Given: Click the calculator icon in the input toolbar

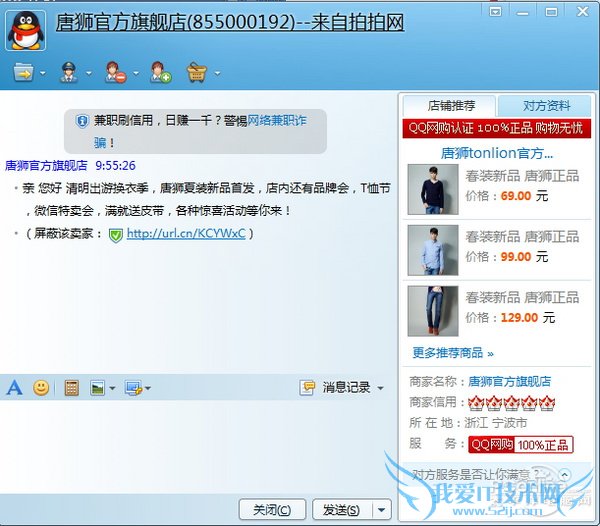Looking at the screenshot, I should coord(72,388).
